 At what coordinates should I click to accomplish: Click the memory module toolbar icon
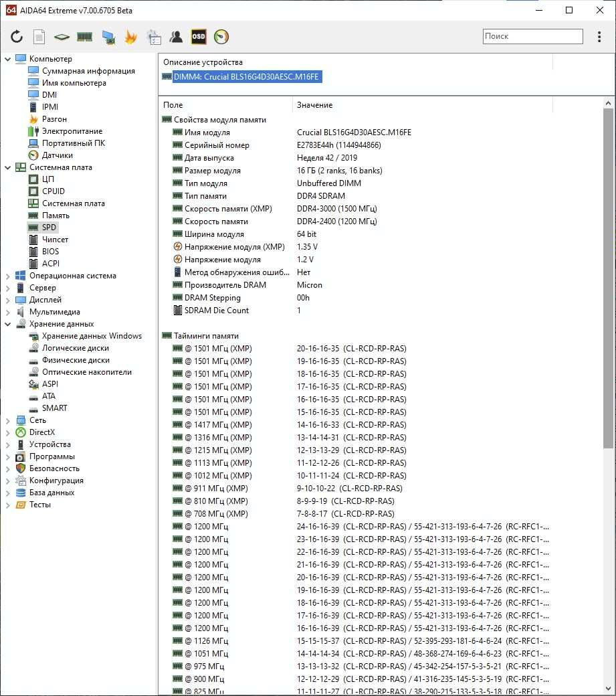(84, 37)
